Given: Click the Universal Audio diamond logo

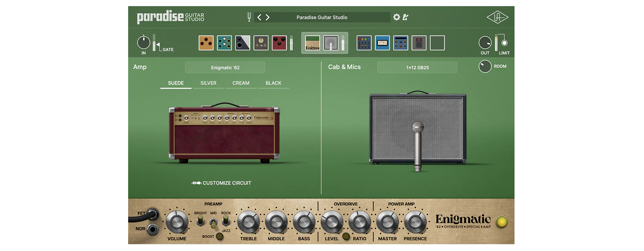Looking at the screenshot, I should tap(497, 17).
